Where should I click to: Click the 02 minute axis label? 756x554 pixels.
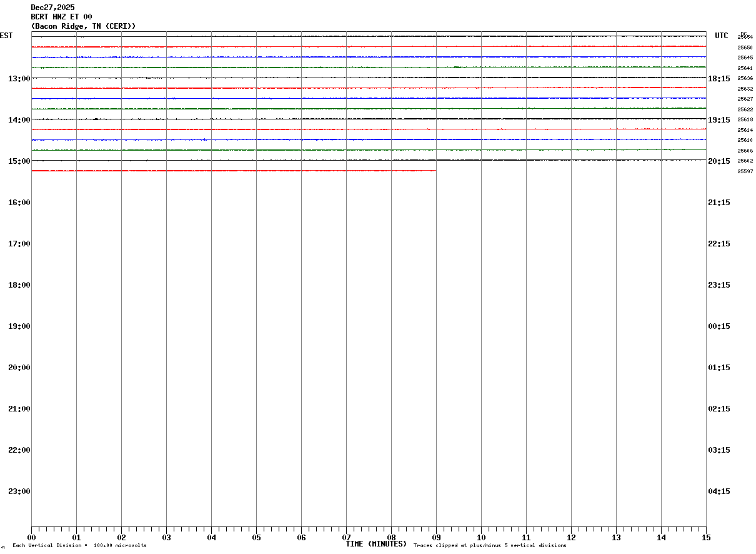click(121, 538)
